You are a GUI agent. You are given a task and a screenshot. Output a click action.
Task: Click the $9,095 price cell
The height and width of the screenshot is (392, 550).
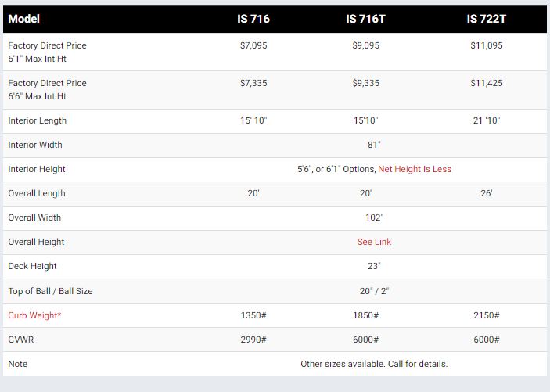click(365, 45)
